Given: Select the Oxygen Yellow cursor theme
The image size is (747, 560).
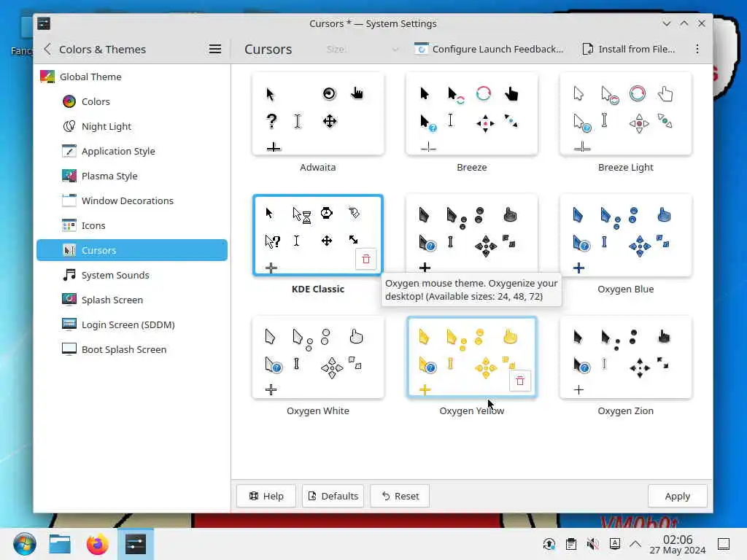Looking at the screenshot, I should click(472, 357).
